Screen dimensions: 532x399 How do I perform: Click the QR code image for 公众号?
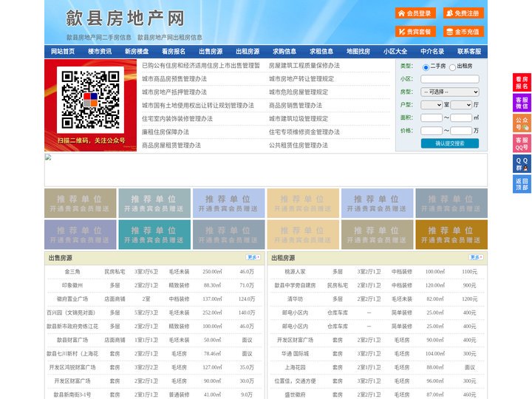[x=90, y=100]
